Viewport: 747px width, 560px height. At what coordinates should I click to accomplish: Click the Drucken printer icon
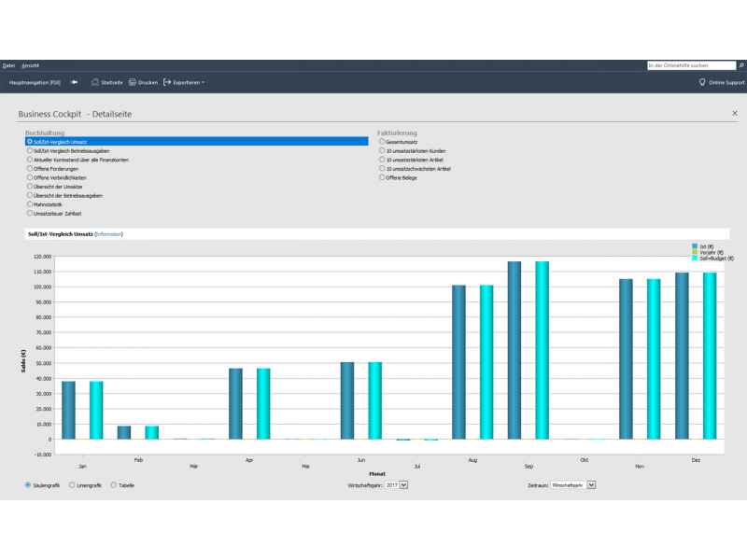(x=133, y=82)
